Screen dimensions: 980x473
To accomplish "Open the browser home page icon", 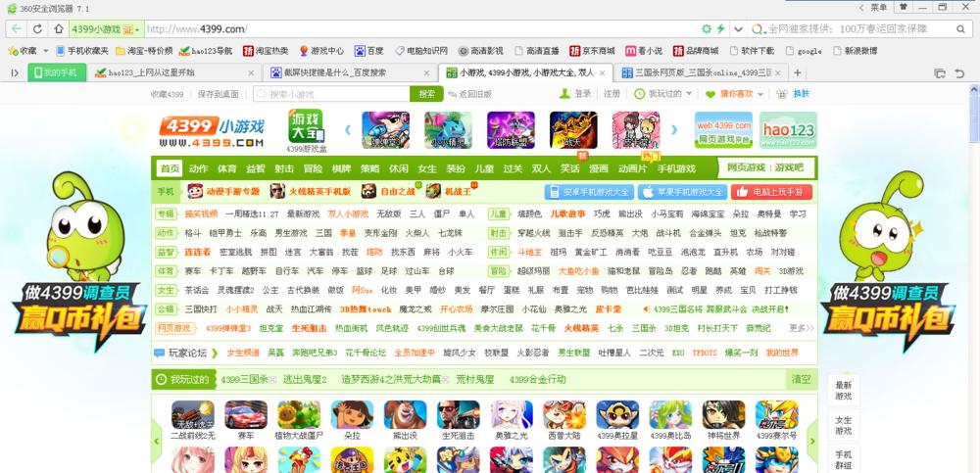I will click(58, 28).
